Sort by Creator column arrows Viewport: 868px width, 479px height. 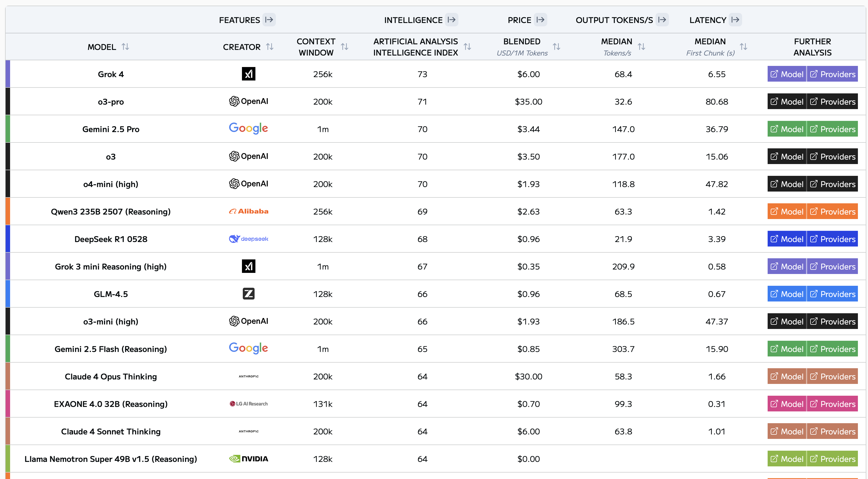click(269, 47)
